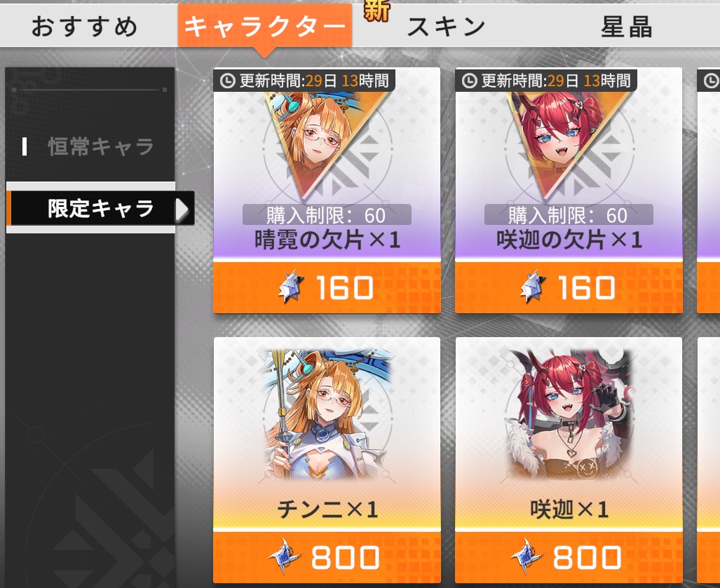Click the clock icon on 晴霓の欠片 card
720x588 pixels.
(228, 81)
